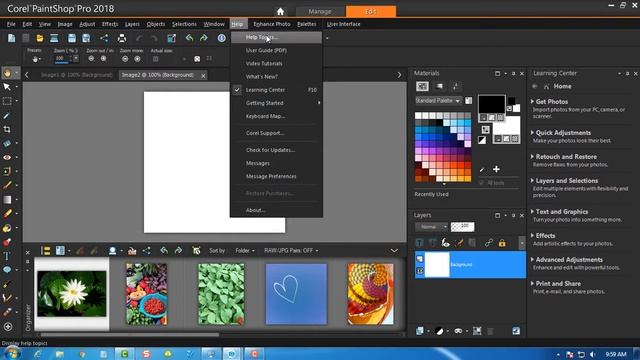Open Keyboard Map from Help menu

tap(276, 116)
